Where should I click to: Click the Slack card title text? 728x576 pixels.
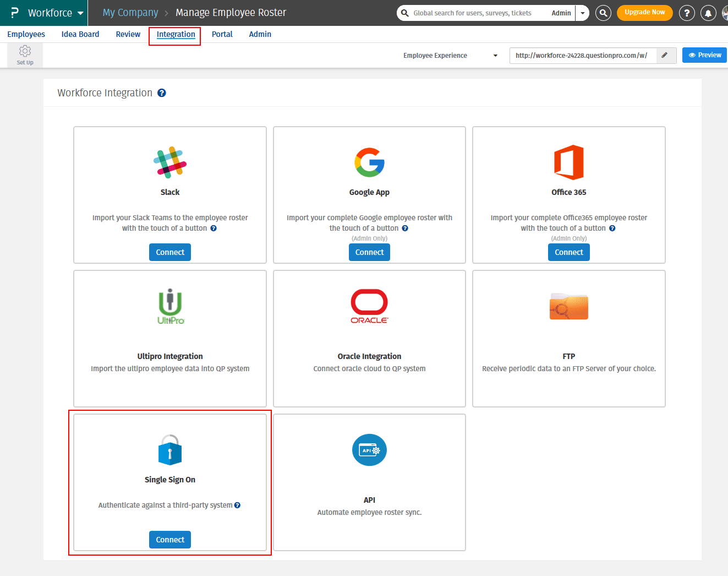pos(170,192)
